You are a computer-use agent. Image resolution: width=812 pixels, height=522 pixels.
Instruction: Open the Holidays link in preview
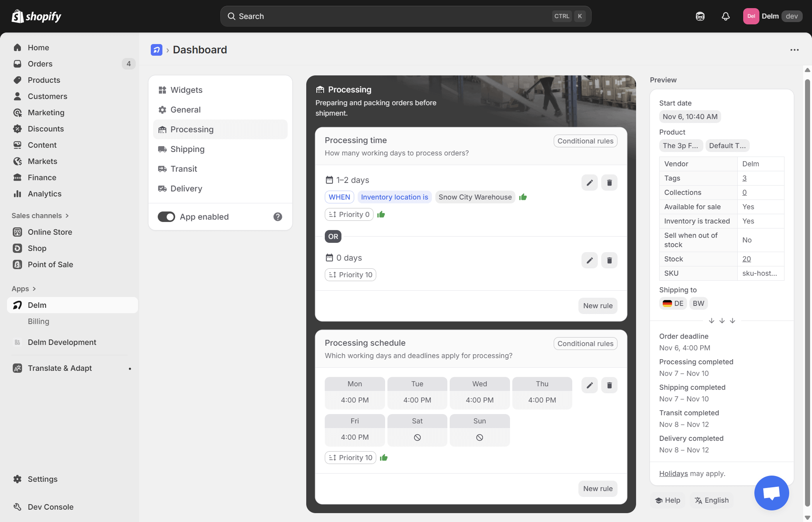tap(673, 474)
